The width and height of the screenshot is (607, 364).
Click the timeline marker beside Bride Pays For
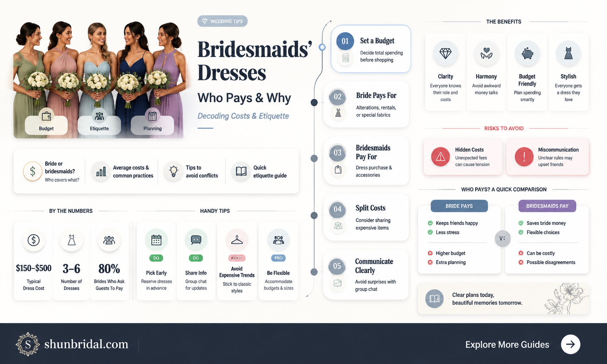point(314,102)
